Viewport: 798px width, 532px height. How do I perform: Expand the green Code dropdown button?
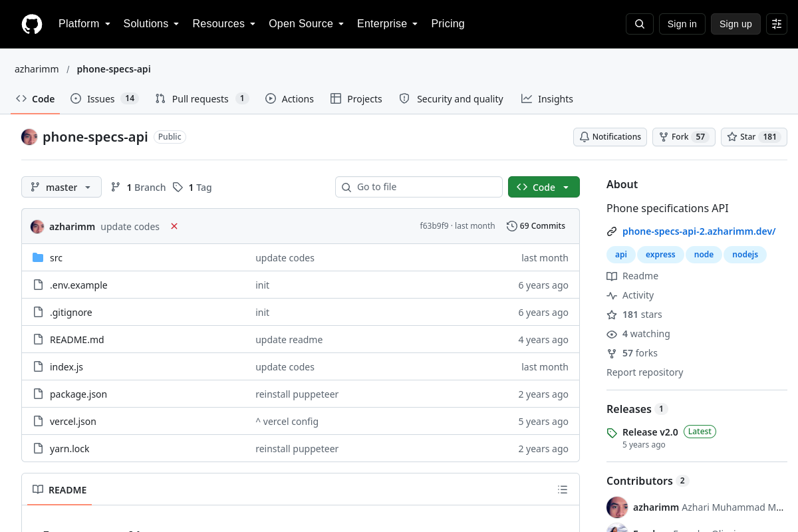(x=544, y=188)
